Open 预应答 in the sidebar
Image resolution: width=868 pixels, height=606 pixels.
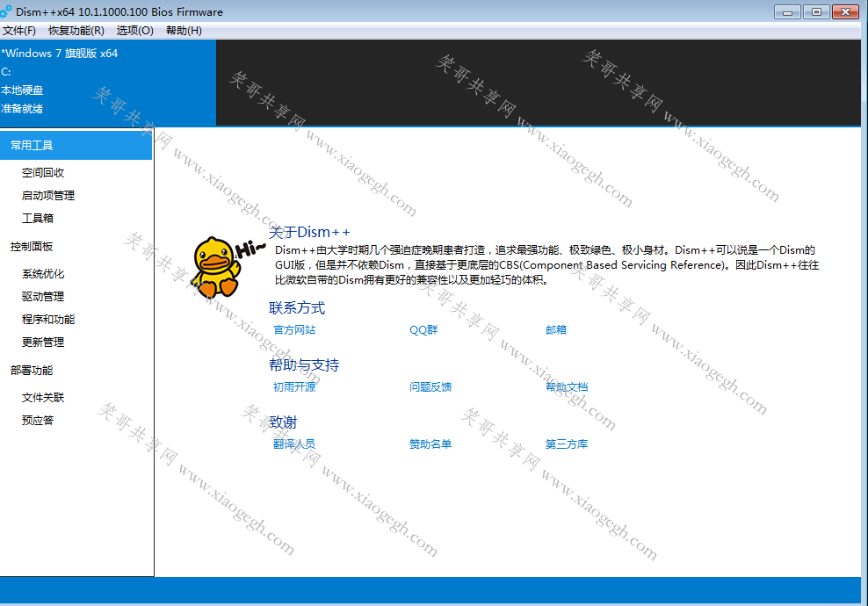click(38, 420)
